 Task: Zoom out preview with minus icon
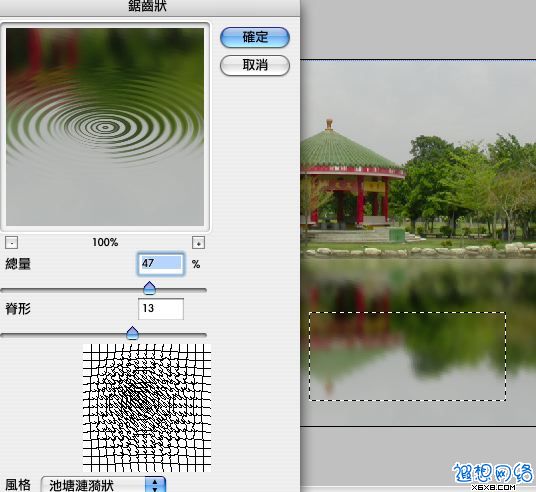pyautogui.click(x=12, y=243)
